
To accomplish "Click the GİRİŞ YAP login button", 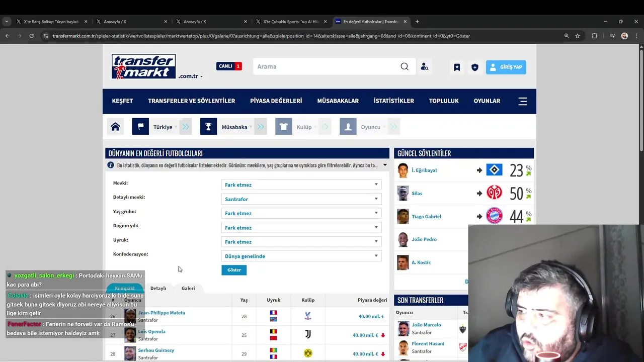I will tap(506, 67).
